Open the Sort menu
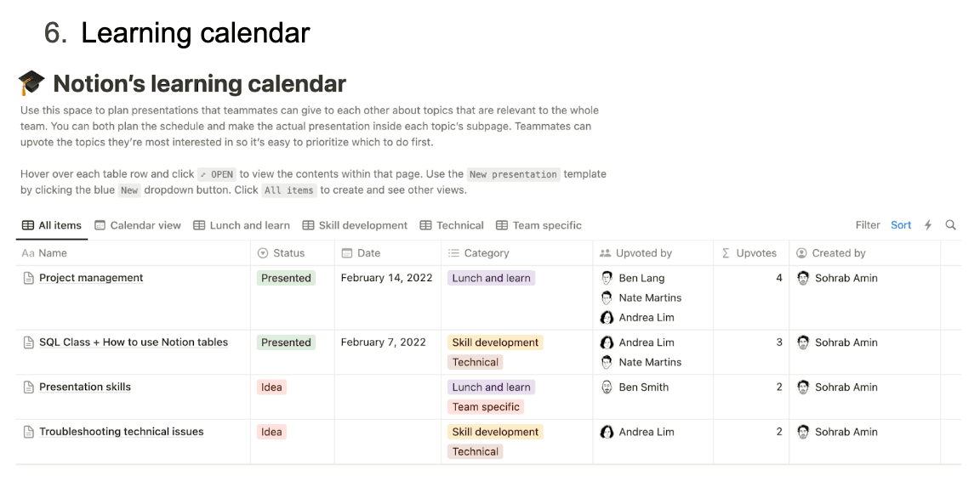Screen dimensions: 980x481 tap(901, 225)
